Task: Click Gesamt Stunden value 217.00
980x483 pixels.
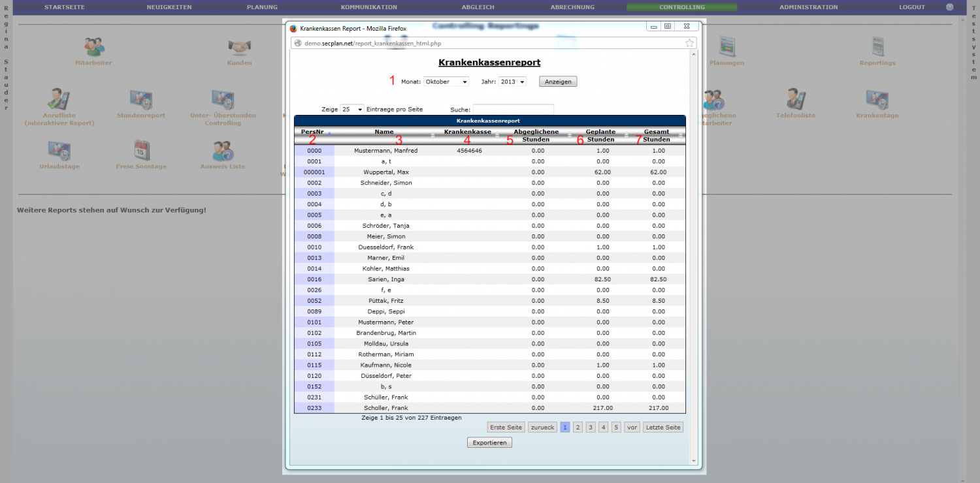Action: (659, 408)
